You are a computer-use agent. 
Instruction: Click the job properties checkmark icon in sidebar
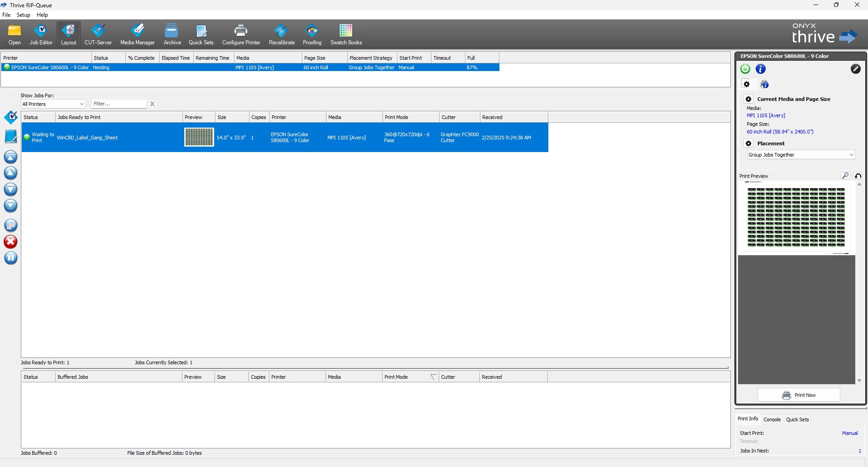tap(11, 118)
